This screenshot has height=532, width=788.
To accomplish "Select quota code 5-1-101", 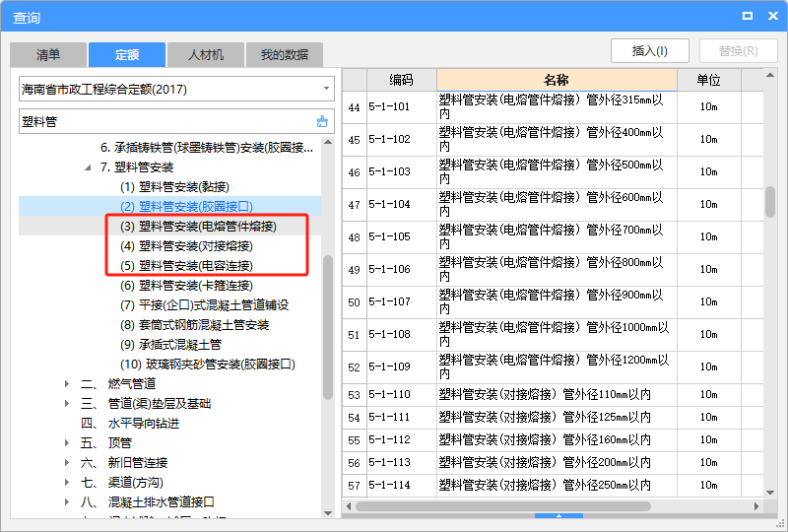I will pyautogui.click(x=389, y=106).
